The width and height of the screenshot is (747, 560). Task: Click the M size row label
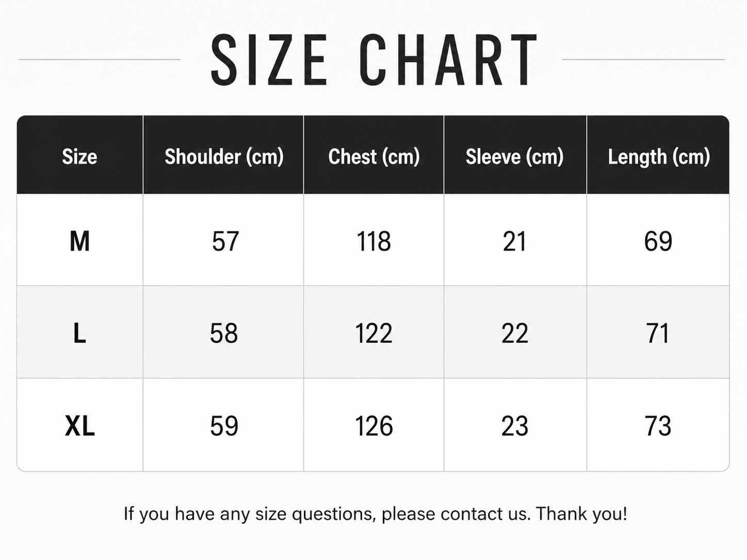(x=79, y=241)
